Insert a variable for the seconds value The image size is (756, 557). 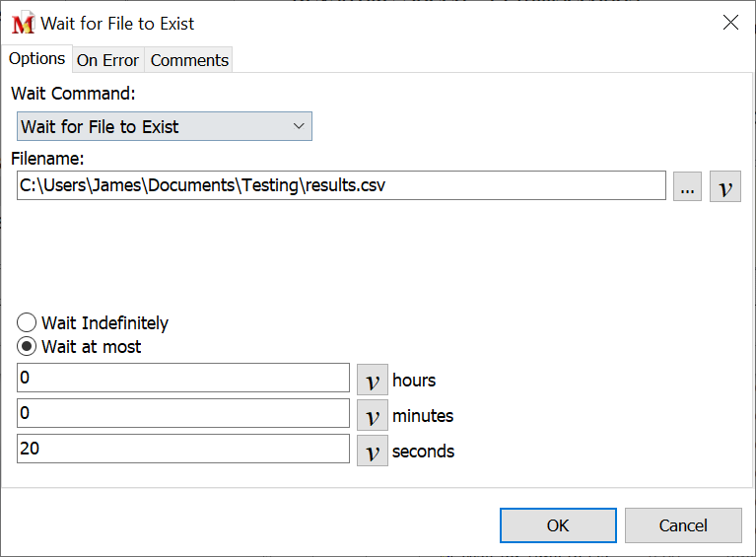pos(372,451)
